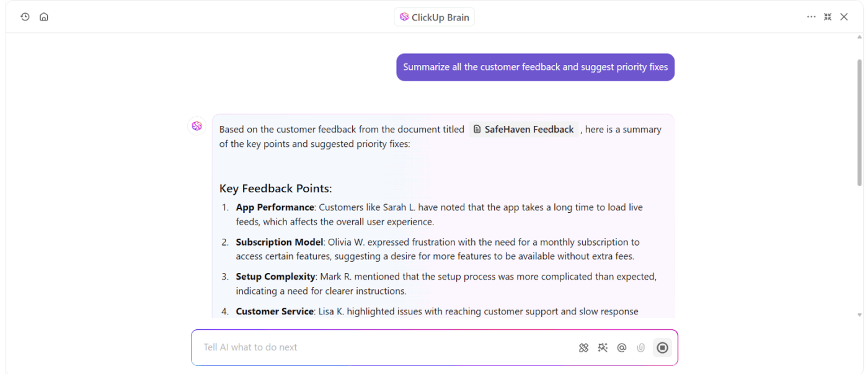Attach a file with the paperclip icon

coord(640,347)
